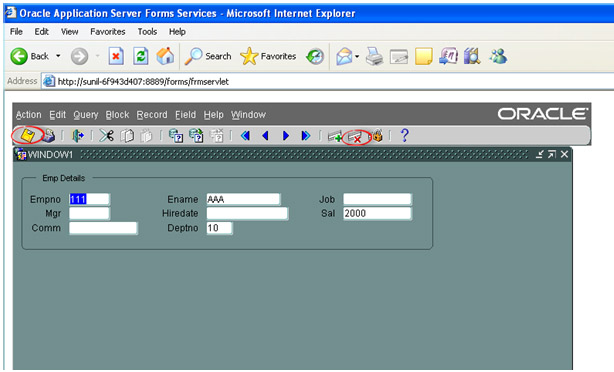
Task: Click the empty Hiredate field
Action: coord(247,213)
